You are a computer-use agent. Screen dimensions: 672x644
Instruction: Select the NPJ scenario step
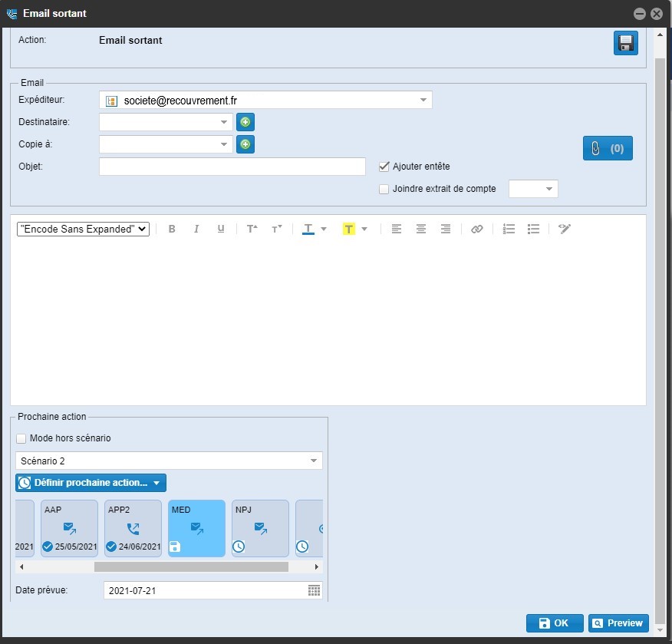click(x=260, y=528)
